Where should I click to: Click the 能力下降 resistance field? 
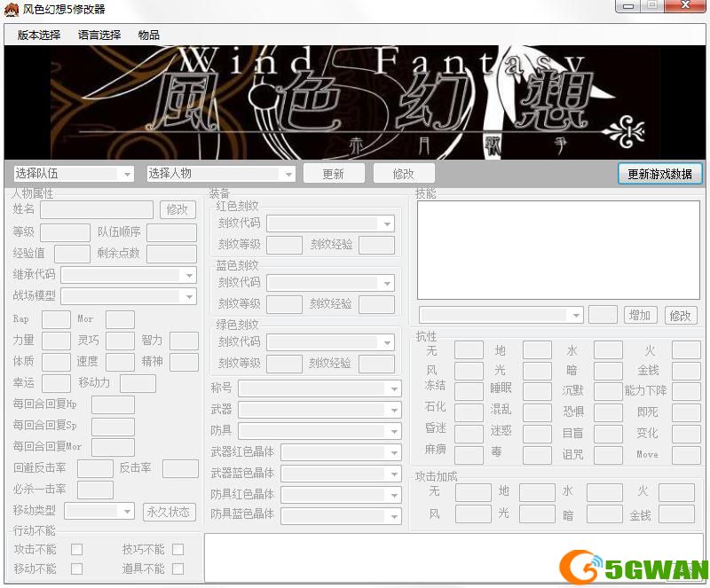686,391
